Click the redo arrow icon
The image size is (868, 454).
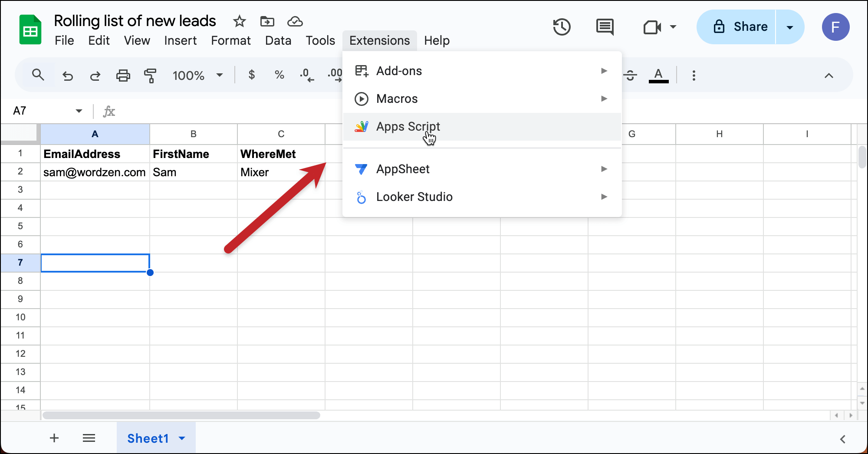coord(95,76)
